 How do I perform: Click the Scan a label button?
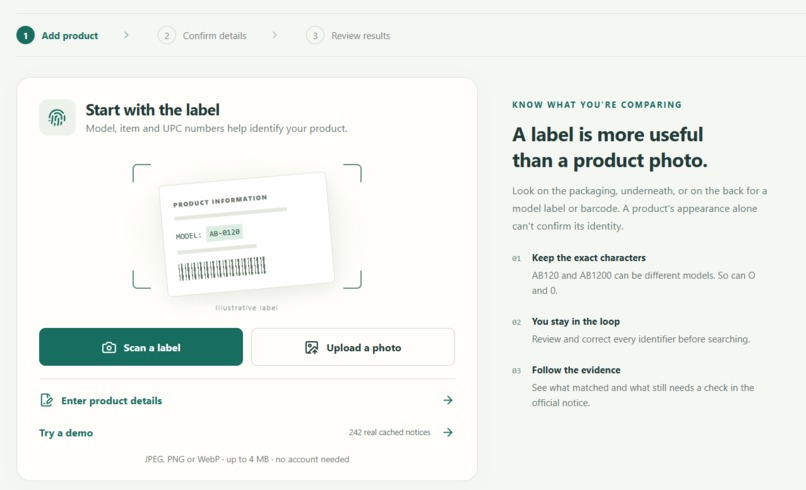coord(141,347)
